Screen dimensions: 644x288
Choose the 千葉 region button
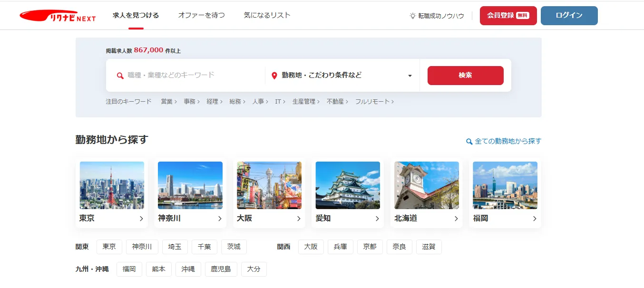[x=205, y=247]
